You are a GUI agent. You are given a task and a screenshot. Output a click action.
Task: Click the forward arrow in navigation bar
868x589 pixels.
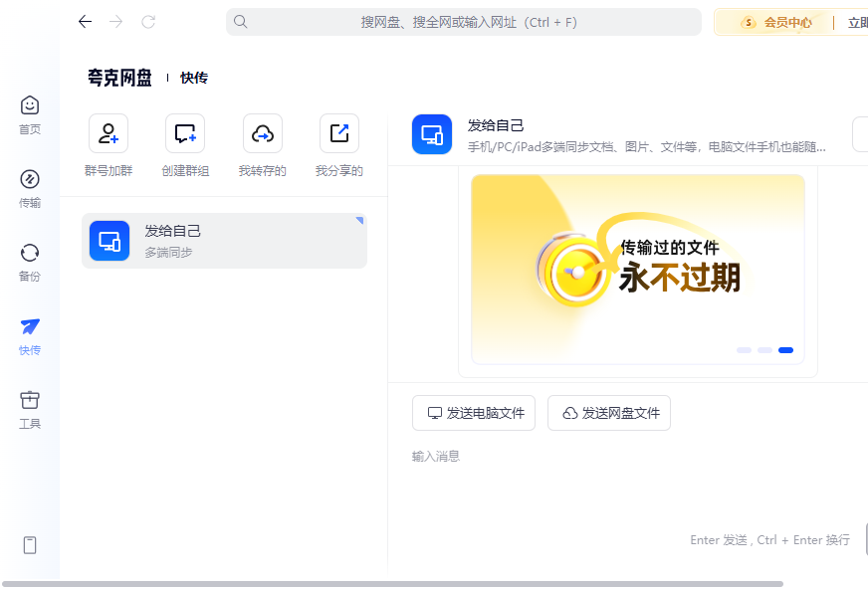point(116,22)
